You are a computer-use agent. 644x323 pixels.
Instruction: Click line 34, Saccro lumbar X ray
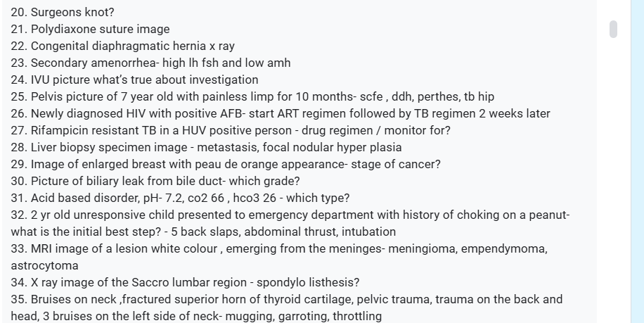click(x=185, y=282)
